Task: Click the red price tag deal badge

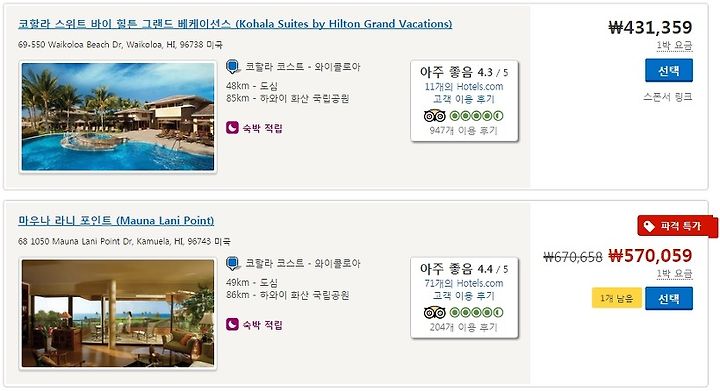Action: (x=677, y=226)
